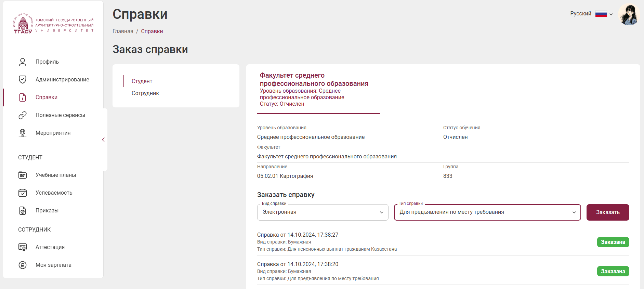Click the Profile person icon in sidebar

[23, 62]
